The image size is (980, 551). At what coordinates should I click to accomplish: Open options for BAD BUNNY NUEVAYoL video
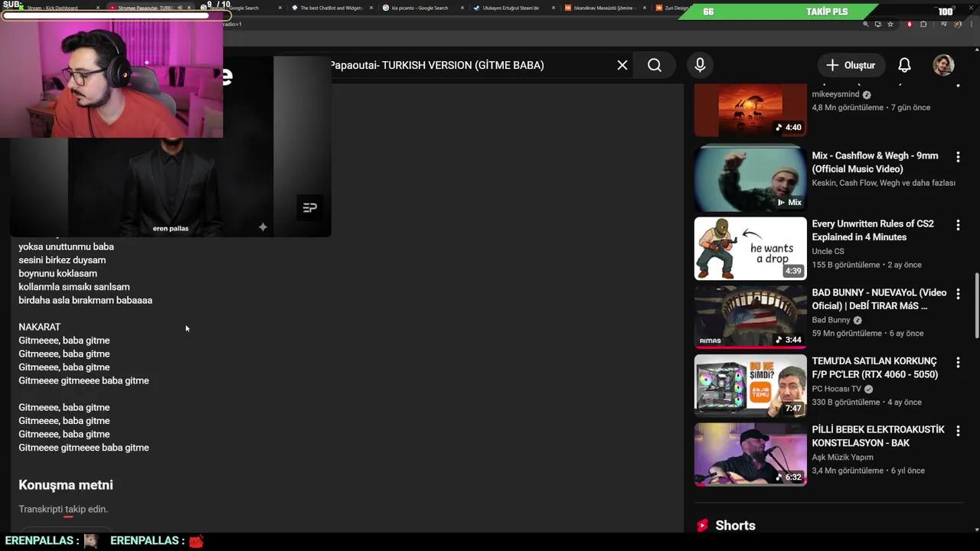point(958,294)
